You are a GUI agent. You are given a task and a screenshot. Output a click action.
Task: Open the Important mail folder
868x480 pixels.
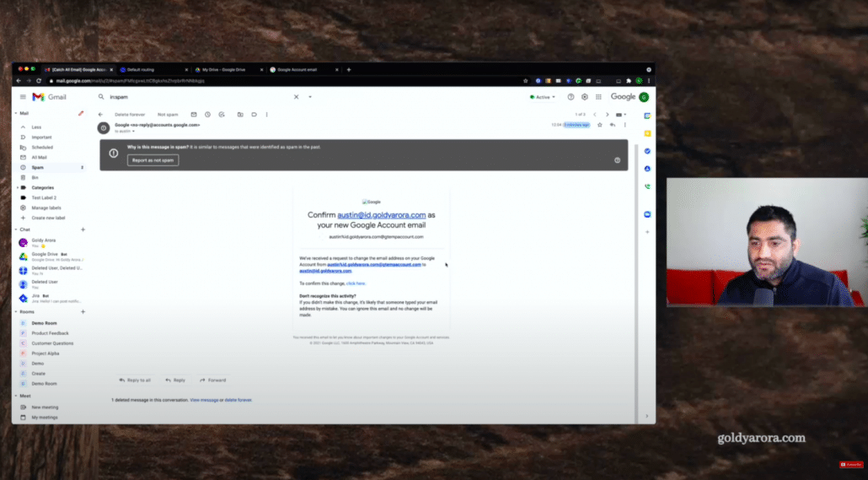click(x=41, y=138)
